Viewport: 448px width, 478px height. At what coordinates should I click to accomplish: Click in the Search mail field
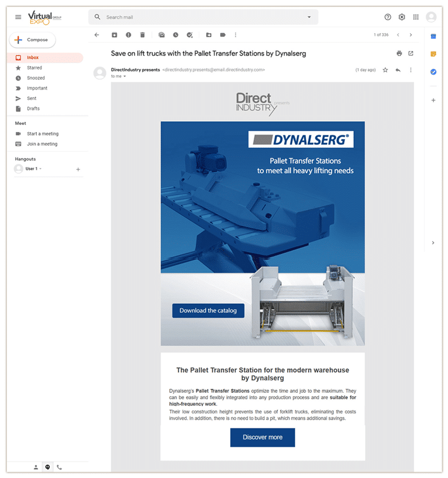click(203, 17)
